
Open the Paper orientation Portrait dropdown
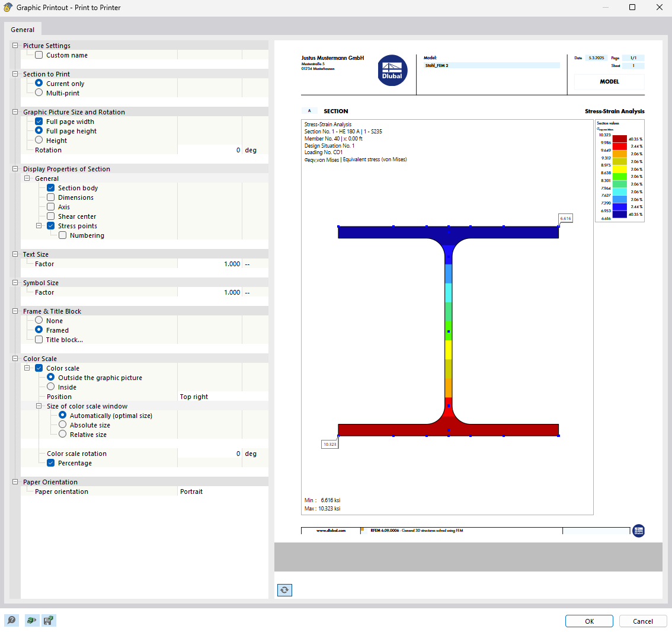coord(223,491)
